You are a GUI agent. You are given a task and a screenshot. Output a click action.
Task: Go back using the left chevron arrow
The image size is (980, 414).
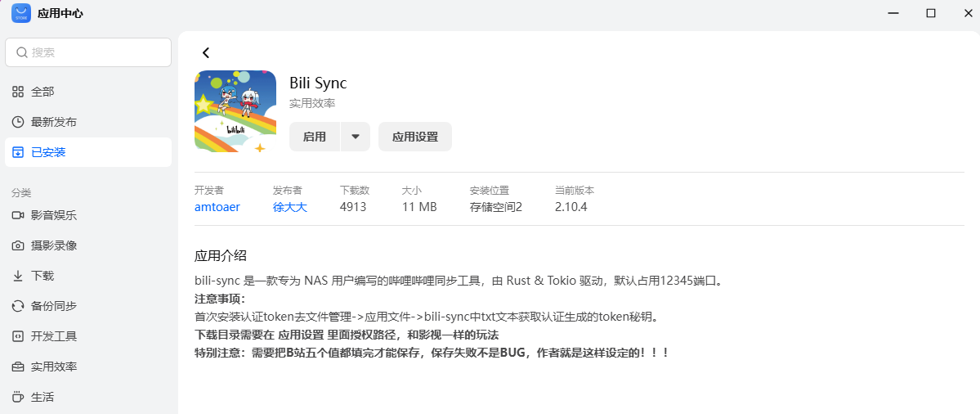coord(206,53)
